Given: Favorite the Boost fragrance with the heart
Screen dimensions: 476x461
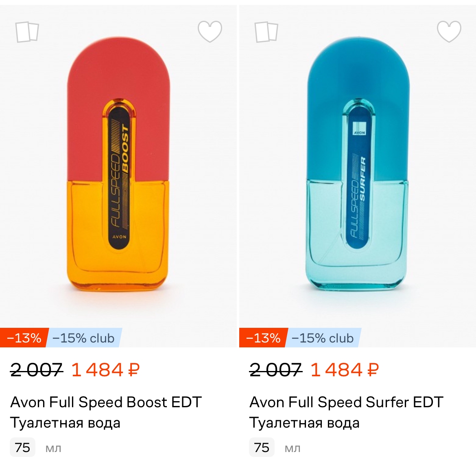Looking at the screenshot, I should pos(210,31).
